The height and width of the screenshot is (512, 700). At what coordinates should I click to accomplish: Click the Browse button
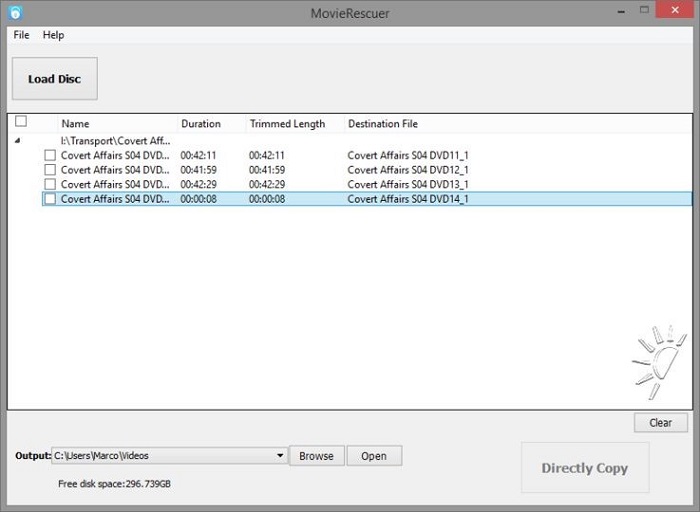coord(317,456)
